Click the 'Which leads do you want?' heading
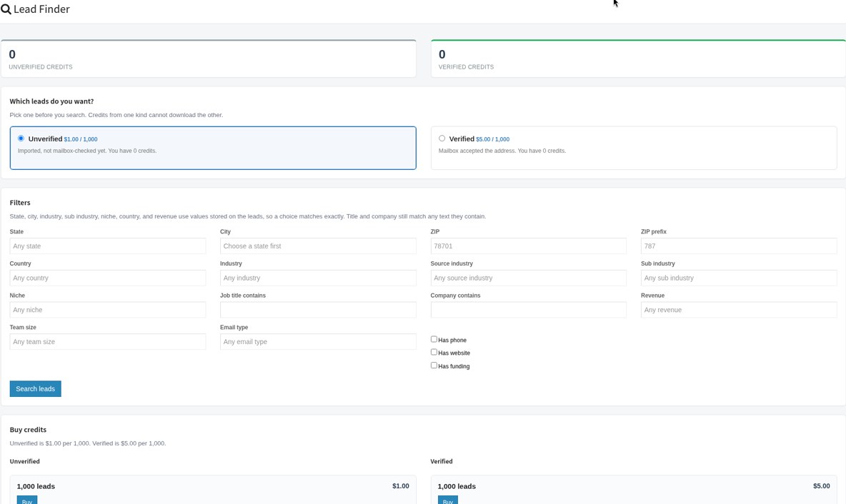The height and width of the screenshot is (504, 846). click(x=51, y=101)
